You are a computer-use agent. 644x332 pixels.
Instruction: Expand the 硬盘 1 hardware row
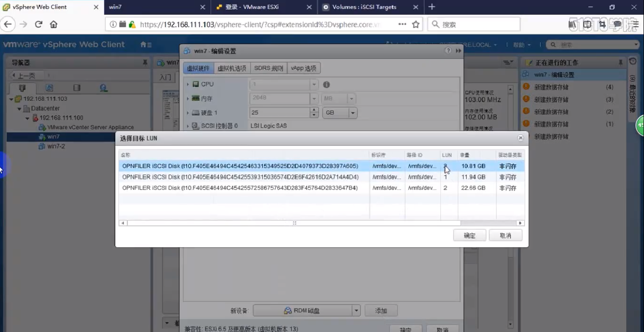(x=188, y=113)
